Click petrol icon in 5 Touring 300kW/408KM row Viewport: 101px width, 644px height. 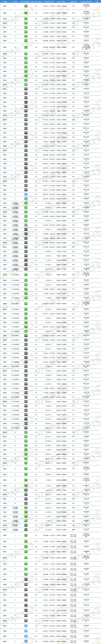coord(26,327)
